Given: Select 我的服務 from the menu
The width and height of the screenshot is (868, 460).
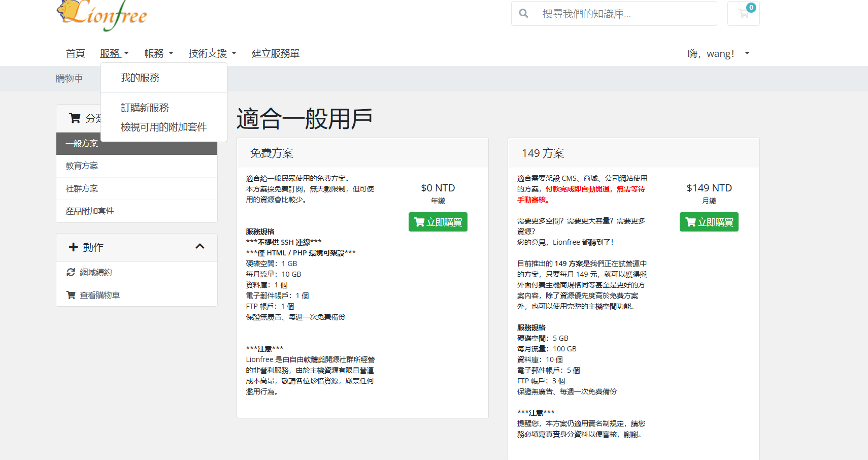Looking at the screenshot, I should coord(140,78).
